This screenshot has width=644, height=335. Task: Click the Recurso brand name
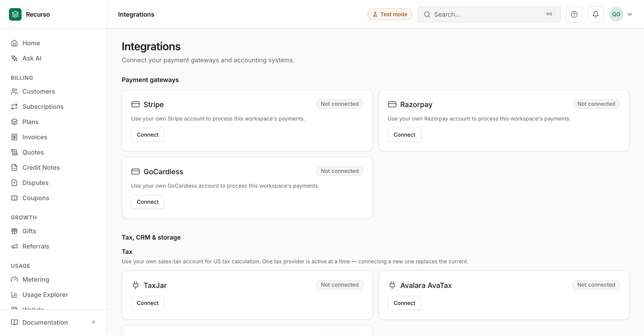(x=38, y=14)
